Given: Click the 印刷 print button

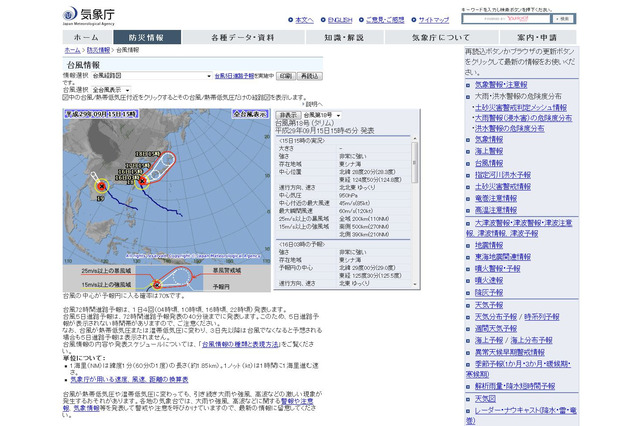Looking at the screenshot, I should pos(286,76).
